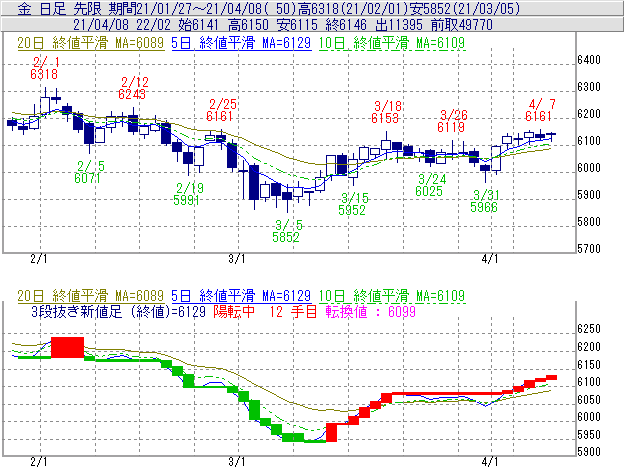This screenshot has width=624, height=473.
Task: Click the 6400 price axis label
Action: 589,60
